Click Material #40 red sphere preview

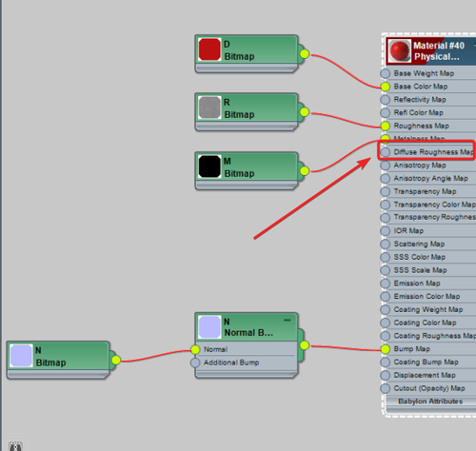pyautogui.click(x=399, y=50)
